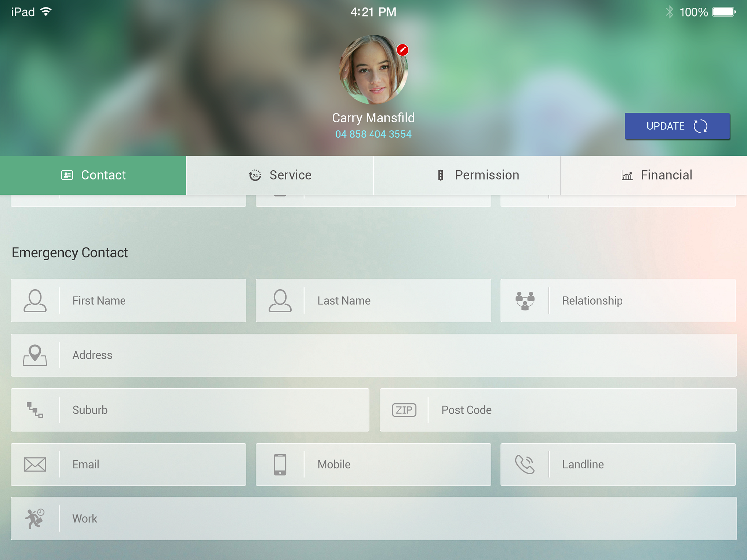Focus the Work field
The image size is (747, 560).
point(373,519)
